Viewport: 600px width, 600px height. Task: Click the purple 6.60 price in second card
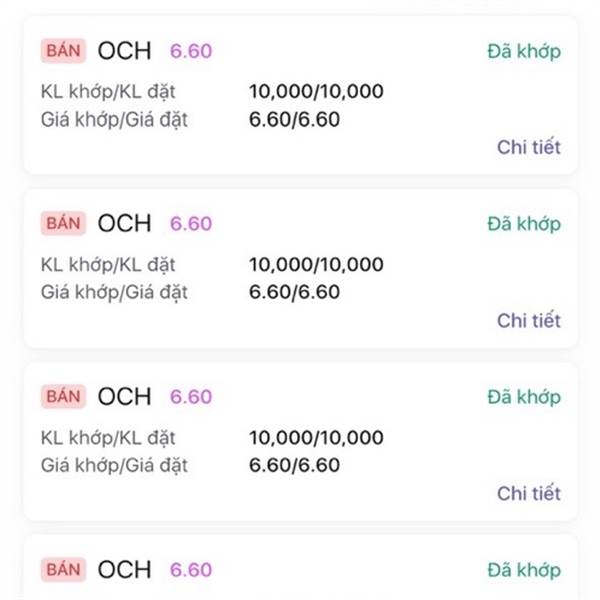(x=191, y=224)
